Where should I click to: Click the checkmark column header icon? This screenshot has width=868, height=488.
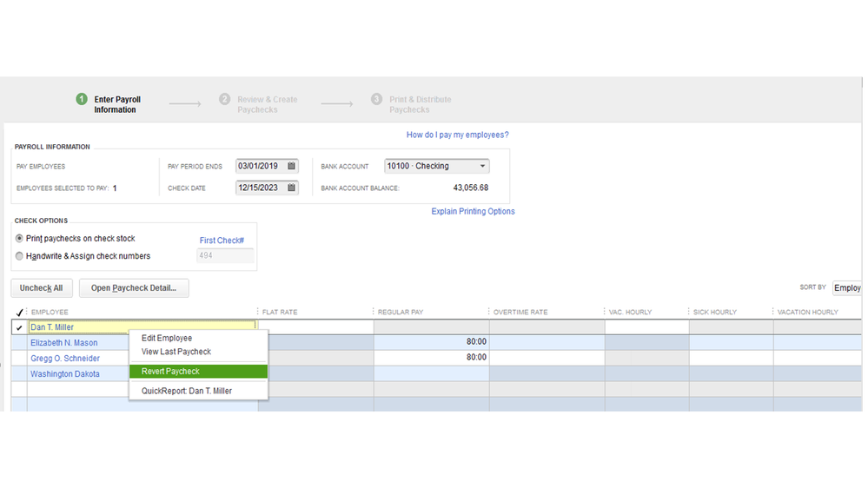pos(19,312)
